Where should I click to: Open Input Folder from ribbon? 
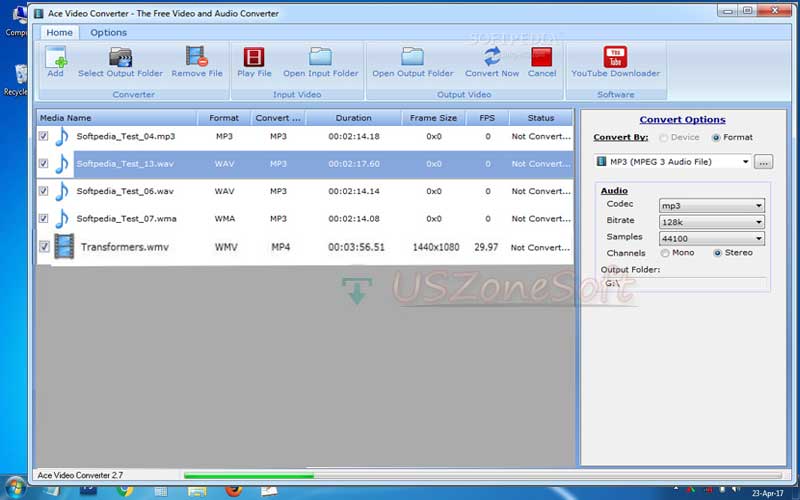pos(320,63)
